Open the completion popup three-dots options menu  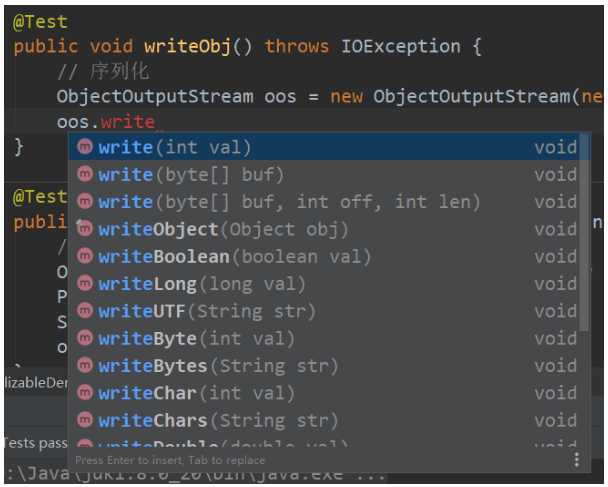(577, 459)
